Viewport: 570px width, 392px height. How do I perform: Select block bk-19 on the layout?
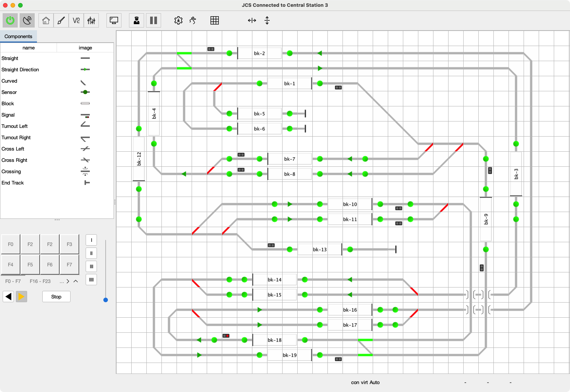click(290, 355)
